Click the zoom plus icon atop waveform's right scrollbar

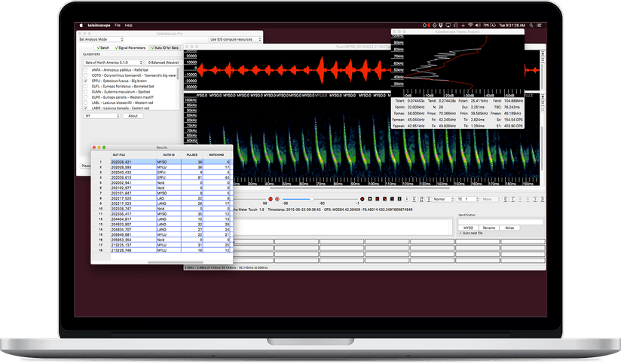point(542,53)
